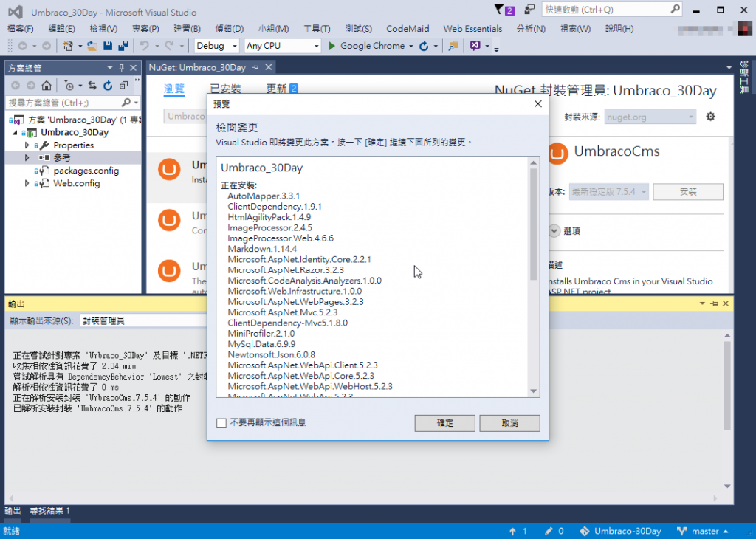Click the Solution Explorer Home icon
The height and width of the screenshot is (539, 756).
47,86
